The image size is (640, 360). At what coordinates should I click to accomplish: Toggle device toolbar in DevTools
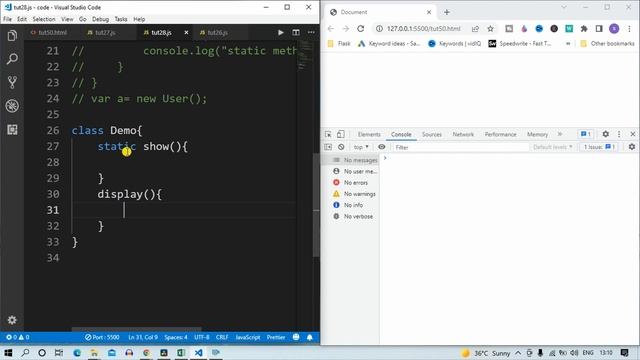tap(340, 134)
